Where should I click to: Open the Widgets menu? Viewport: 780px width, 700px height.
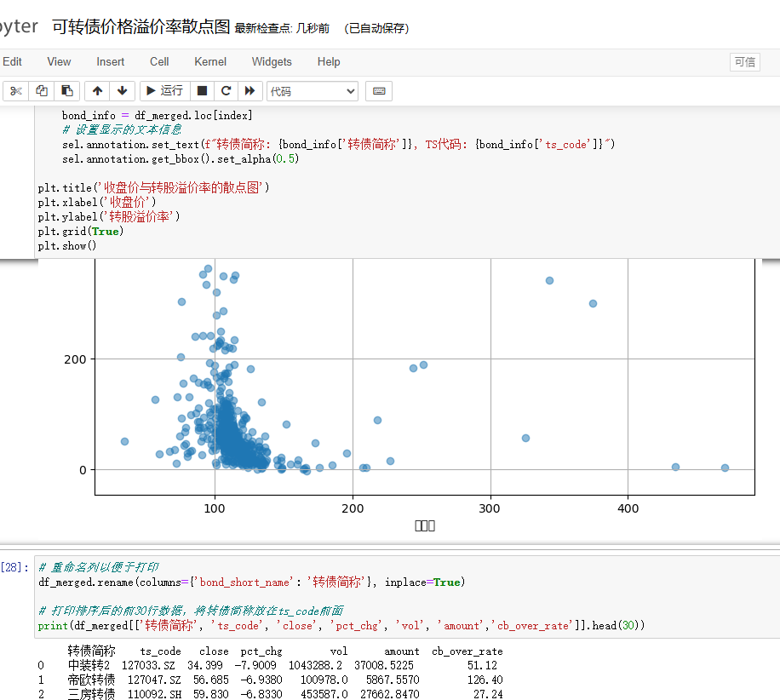tap(272, 61)
